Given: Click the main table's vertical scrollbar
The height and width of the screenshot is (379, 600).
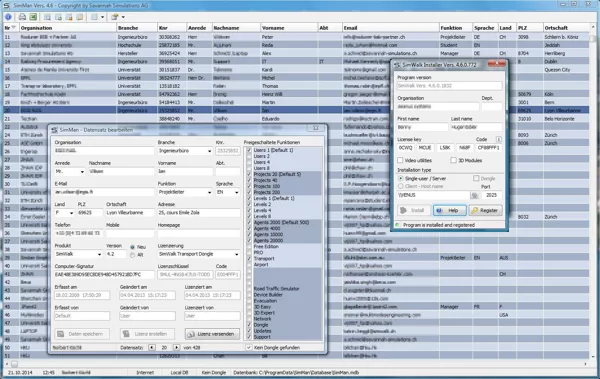Looking at the screenshot, I should point(593,191).
